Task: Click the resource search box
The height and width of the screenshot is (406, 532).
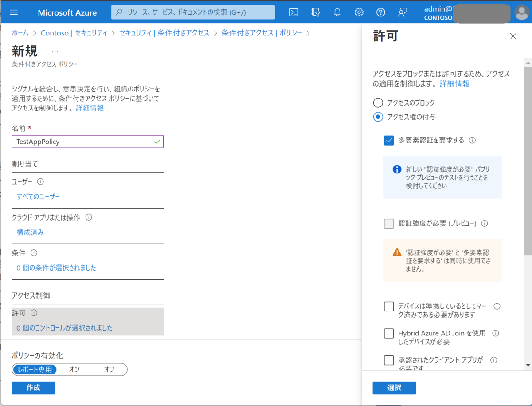Action: pos(193,12)
